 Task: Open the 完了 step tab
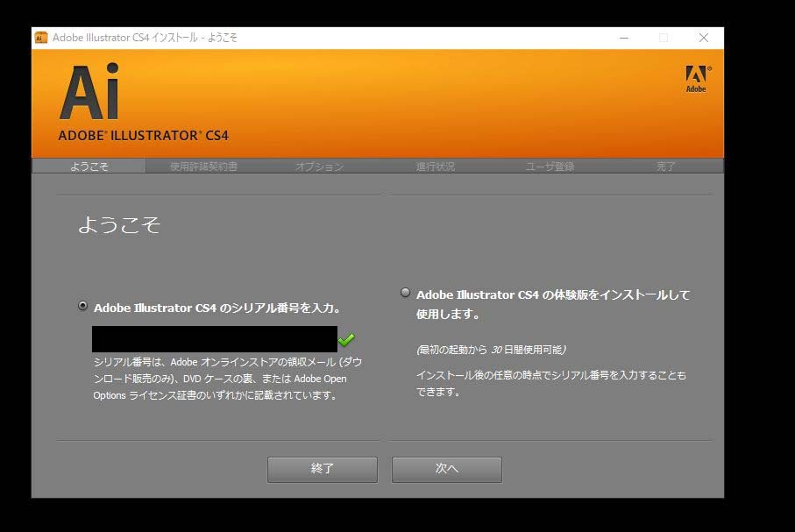coord(665,167)
